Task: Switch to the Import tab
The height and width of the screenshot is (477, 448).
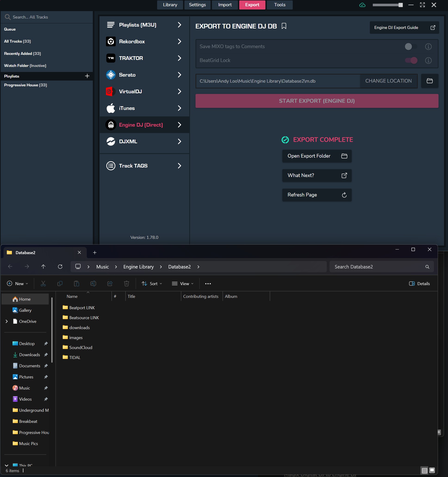Action: click(225, 5)
